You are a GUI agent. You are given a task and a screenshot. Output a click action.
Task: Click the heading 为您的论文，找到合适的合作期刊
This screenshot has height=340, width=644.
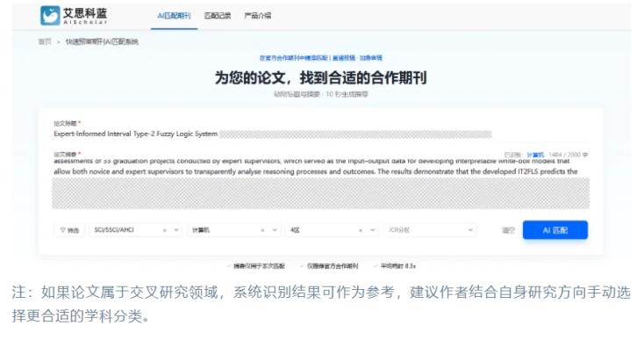click(321, 77)
